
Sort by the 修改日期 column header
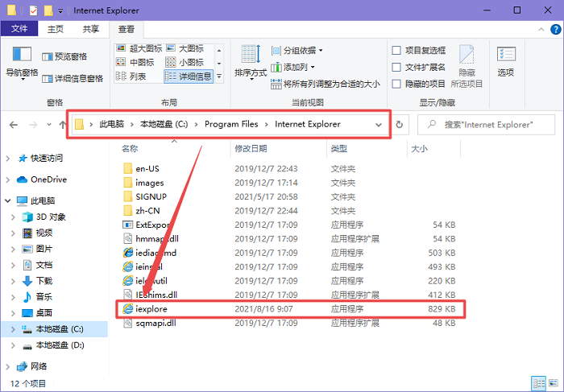251,148
